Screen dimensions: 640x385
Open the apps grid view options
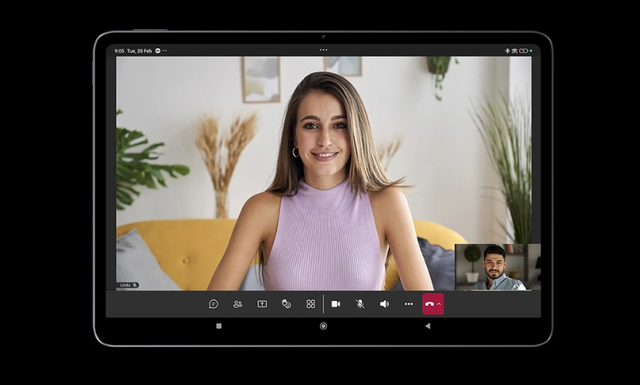click(x=311, y=304)
